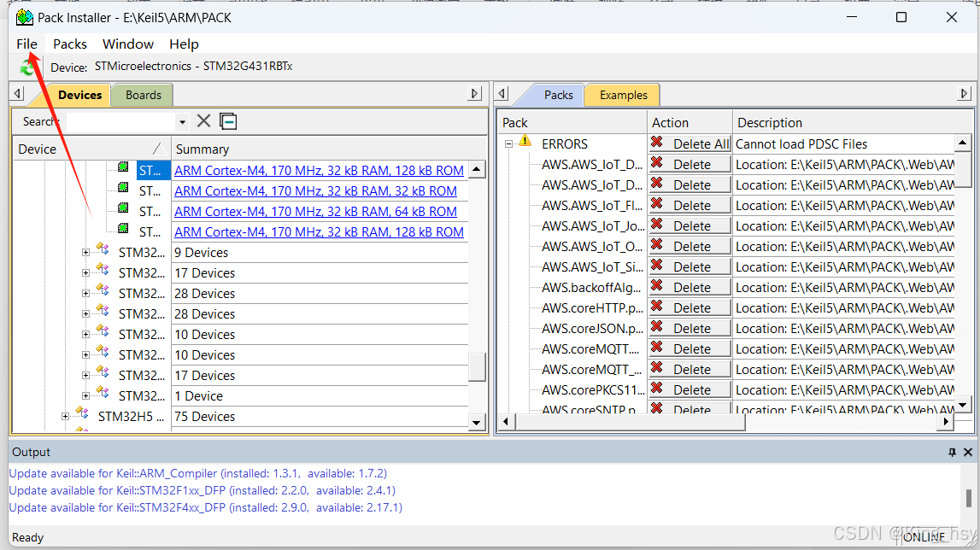Click chip icon beside 32 kB ROM device
Viewport: 980px width, 550px height.
(123, 188)
